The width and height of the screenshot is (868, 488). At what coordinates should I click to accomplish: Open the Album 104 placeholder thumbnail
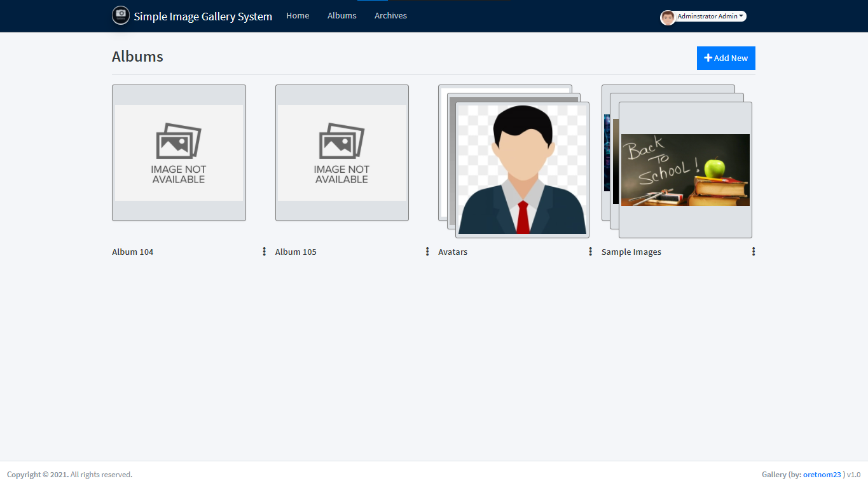(179, 153)
